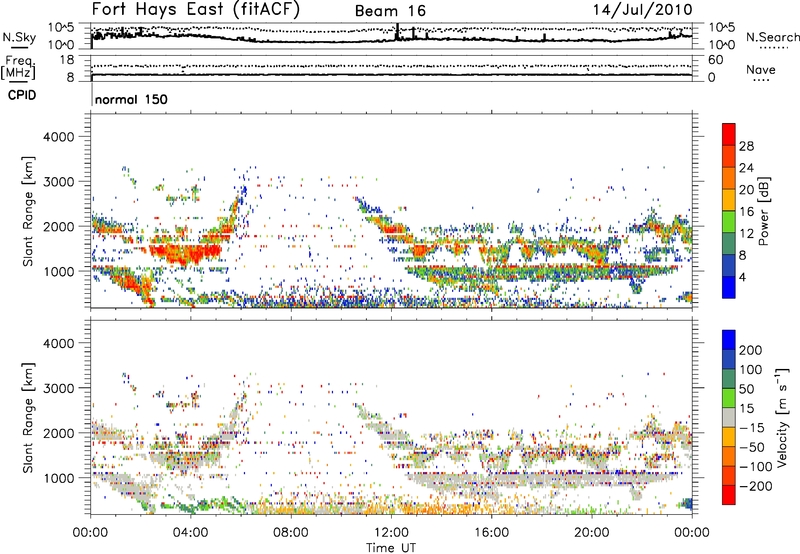Click the '-15' label on velocity color bar
The image size is (800, 554).
[752, 428]
